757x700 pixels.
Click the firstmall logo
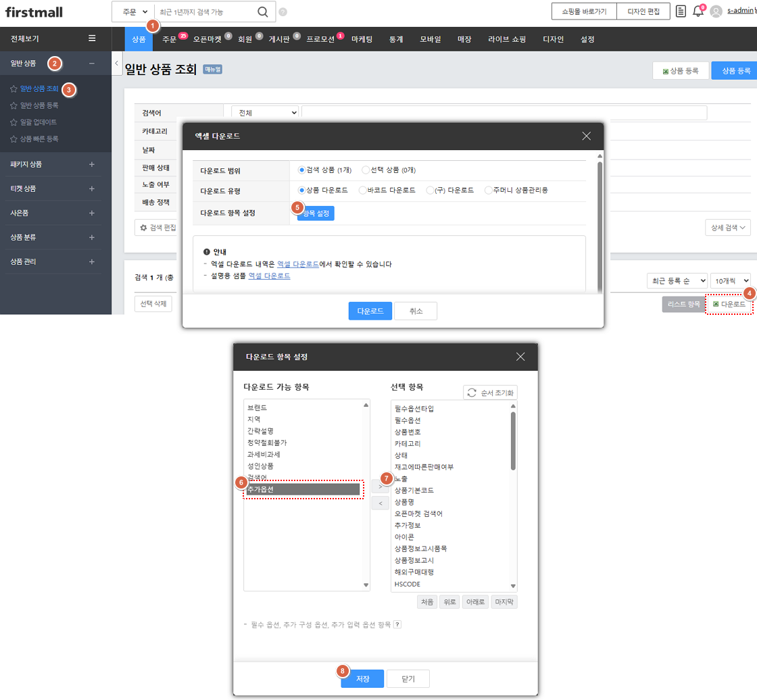pos(34,12)
